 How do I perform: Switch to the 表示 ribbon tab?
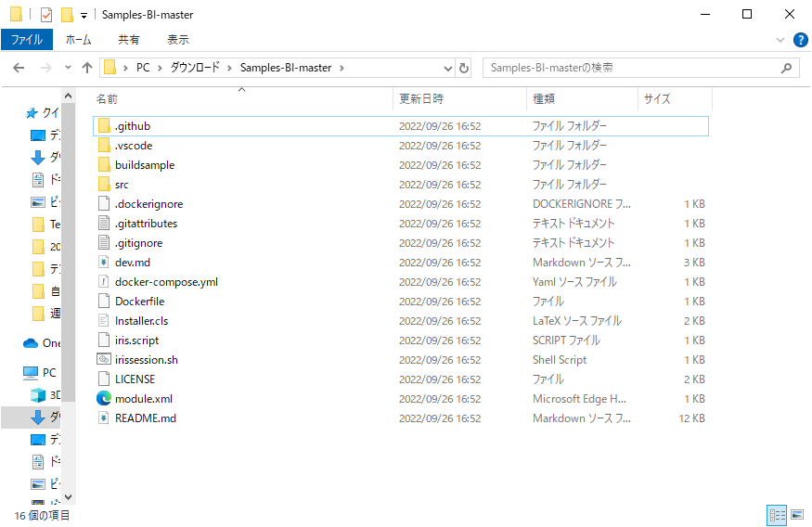(177, 40)
